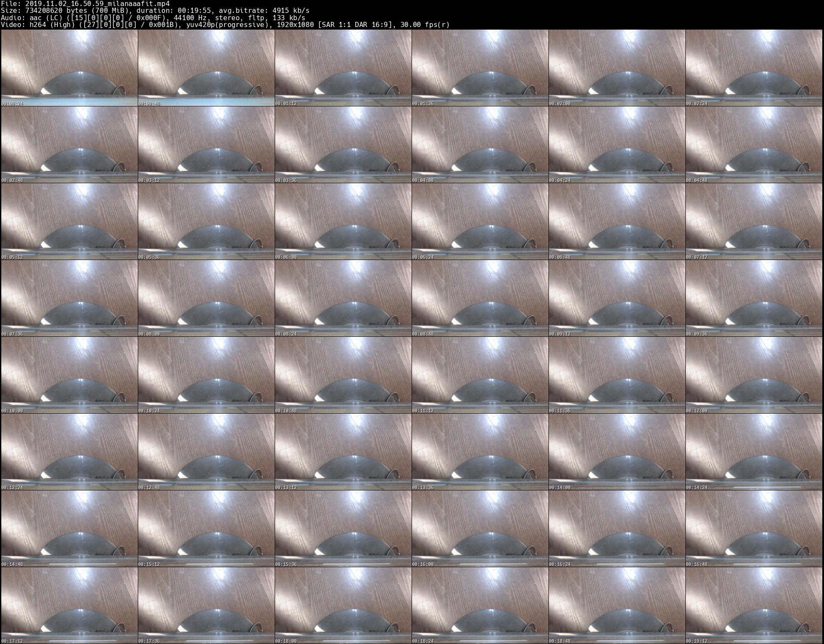
Task: Select the thumbnail stamped 00:04:00
Action: [480, 145]
